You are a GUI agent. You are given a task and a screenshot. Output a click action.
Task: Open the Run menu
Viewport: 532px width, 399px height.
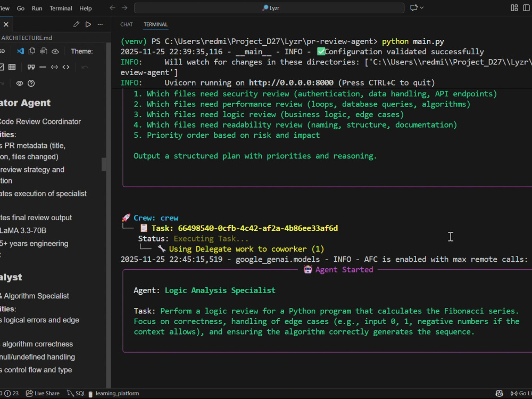tap(37, 8)
